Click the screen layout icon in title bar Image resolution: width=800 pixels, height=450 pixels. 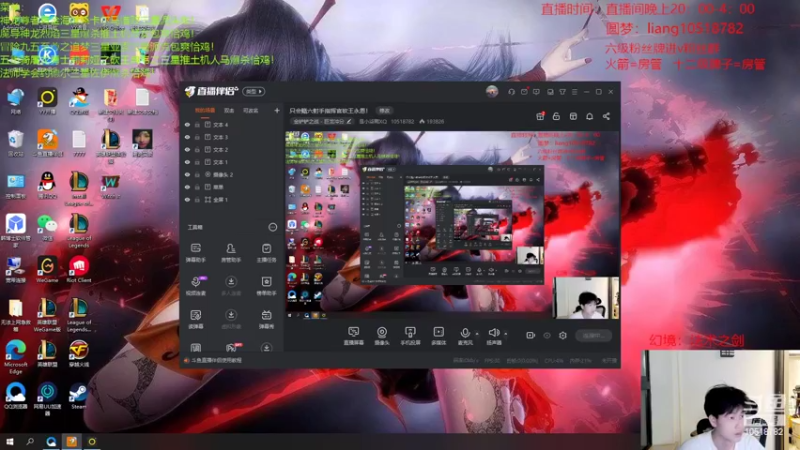550,92
